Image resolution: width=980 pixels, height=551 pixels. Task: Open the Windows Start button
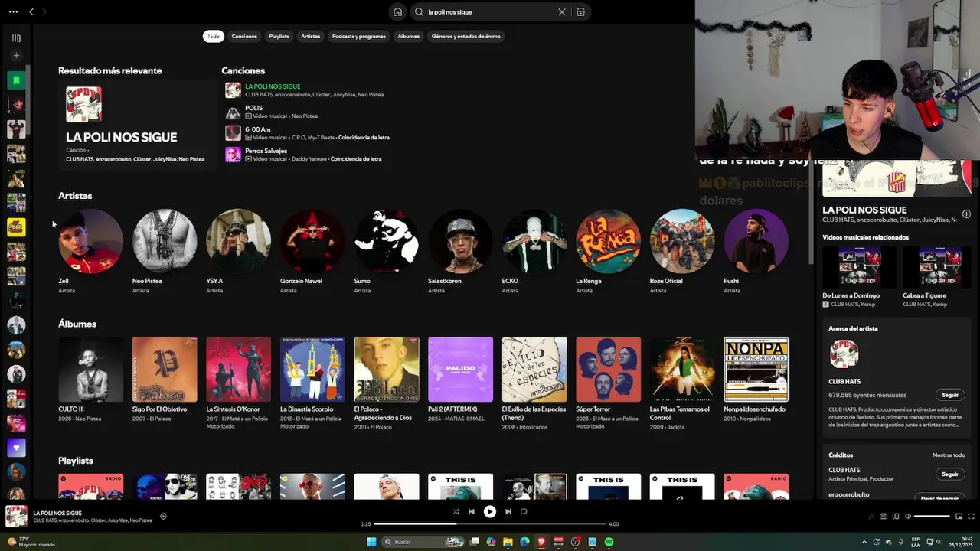371,542
